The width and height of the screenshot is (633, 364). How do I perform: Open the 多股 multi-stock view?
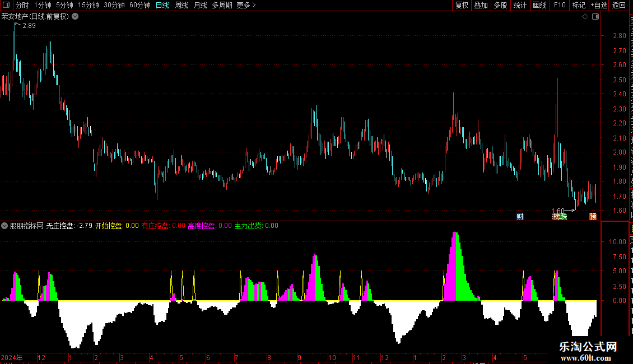[500, 5]
